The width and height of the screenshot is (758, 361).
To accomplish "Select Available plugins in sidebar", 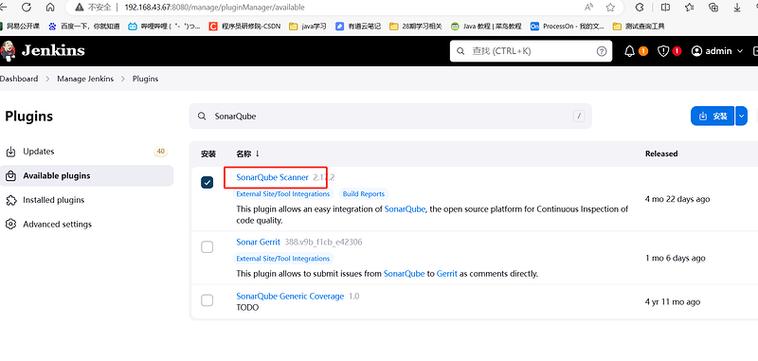I will [x=87, y=176].
